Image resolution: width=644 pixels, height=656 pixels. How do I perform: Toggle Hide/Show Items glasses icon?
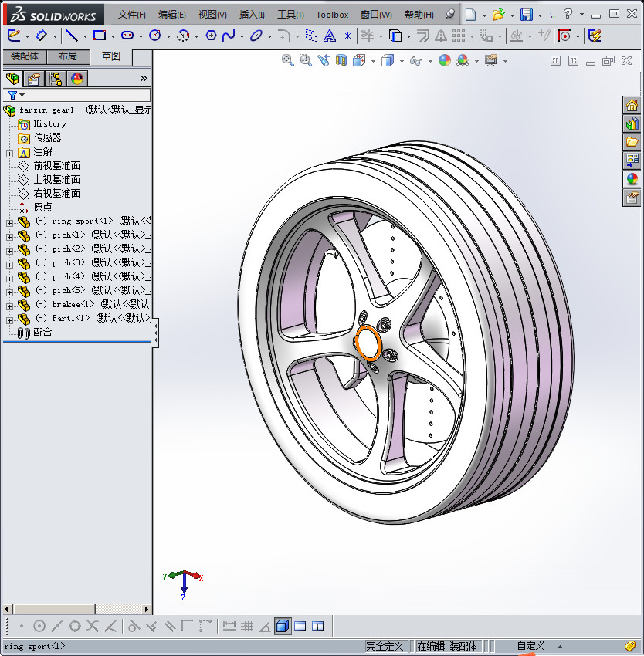pos(416,60)
